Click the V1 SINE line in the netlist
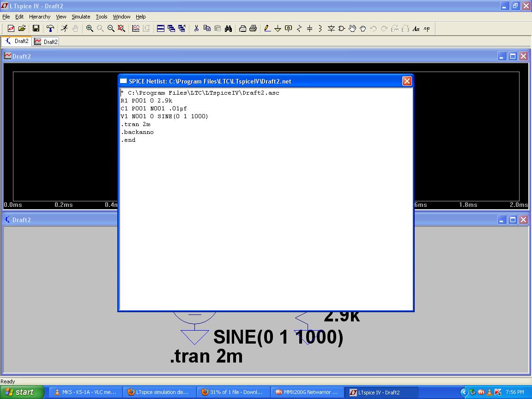This screenshot has width=532, height=399. (x=164, y=116)
